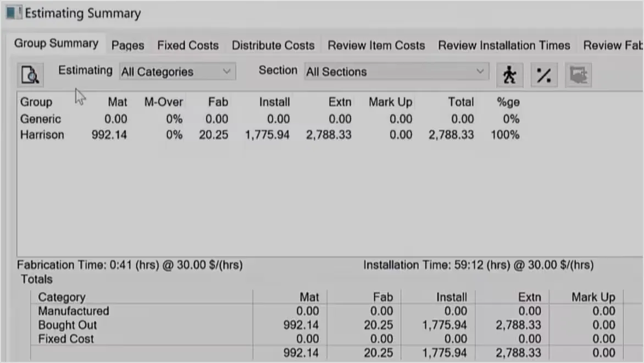Click the Estimating Summary window icon
644x363 pixels.
[x=13, y=13]
